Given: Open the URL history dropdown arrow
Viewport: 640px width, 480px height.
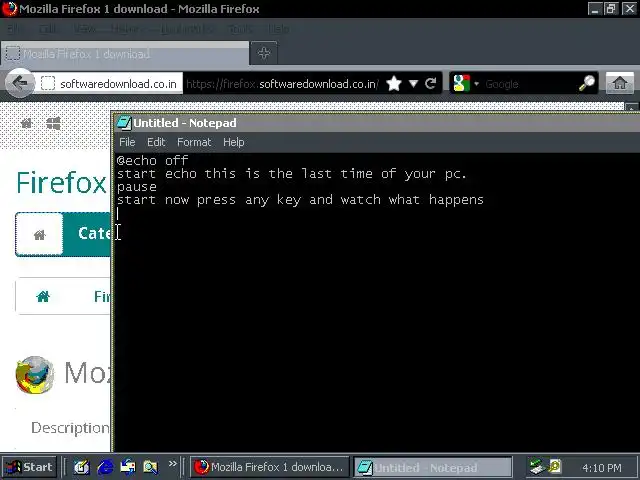Looking at the screenshot, I should pyautogui.click(x=413, y=84).
